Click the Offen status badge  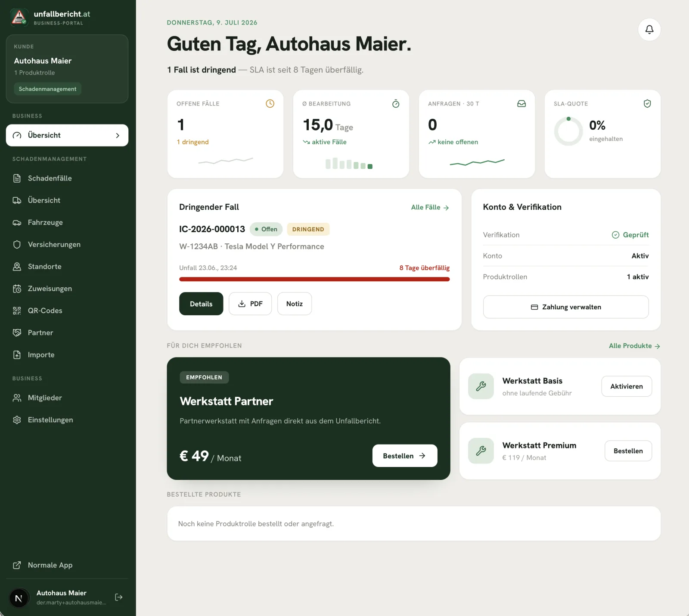coord(266,229)
